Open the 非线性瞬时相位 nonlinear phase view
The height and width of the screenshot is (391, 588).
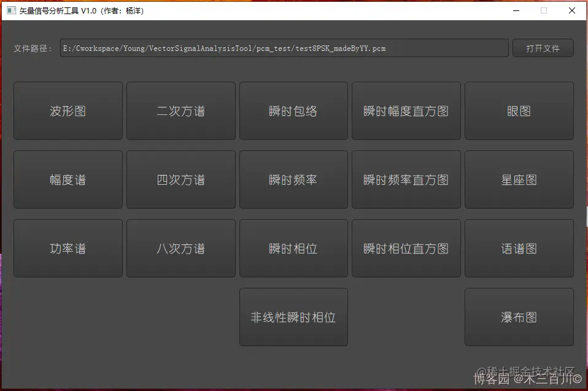pyautogui.click(x=293, y=317)
